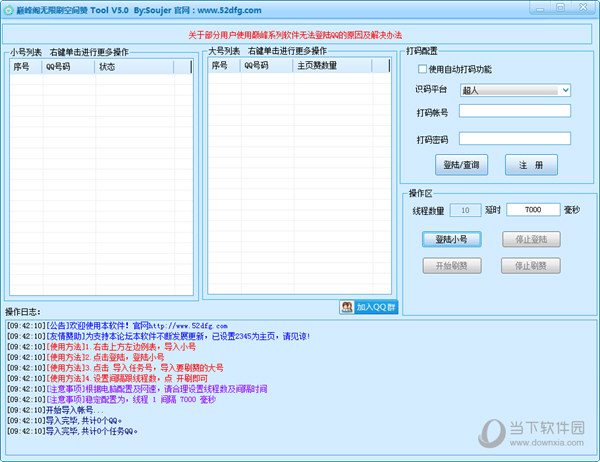Click the 导入完毕,共计0个任务QQ log line
This screenshot has width=600, height=462.
click(x=72, y=431)
